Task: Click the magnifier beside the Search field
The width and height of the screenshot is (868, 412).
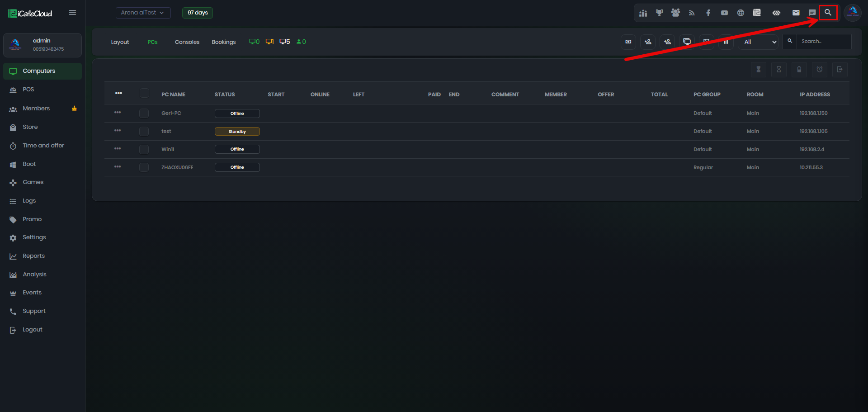Action: (790, 41)
